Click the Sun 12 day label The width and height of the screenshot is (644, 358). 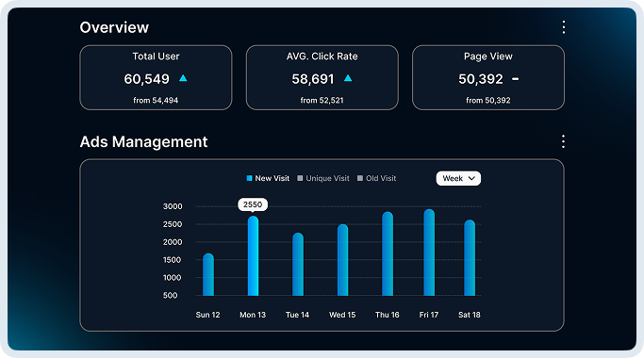(207, 315)
